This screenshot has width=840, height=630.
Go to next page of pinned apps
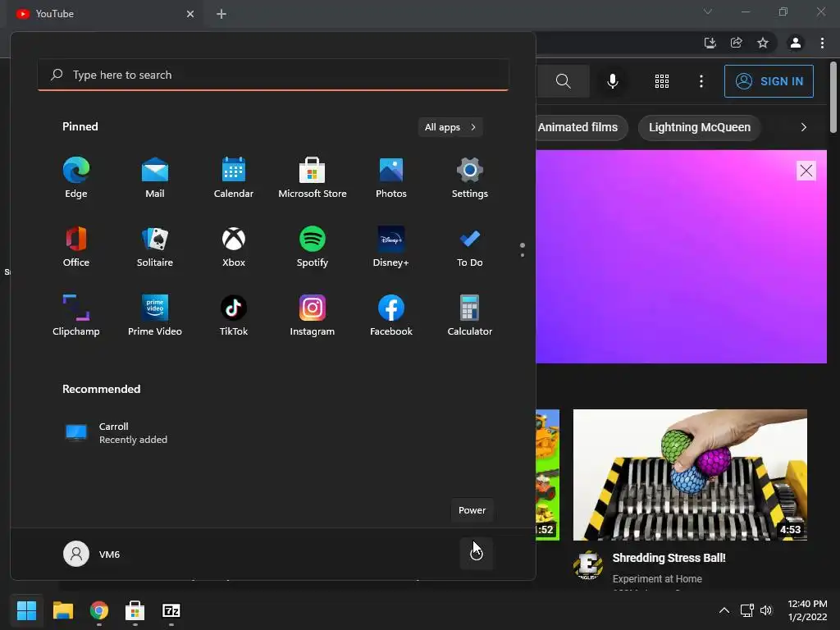coord(523,255)
